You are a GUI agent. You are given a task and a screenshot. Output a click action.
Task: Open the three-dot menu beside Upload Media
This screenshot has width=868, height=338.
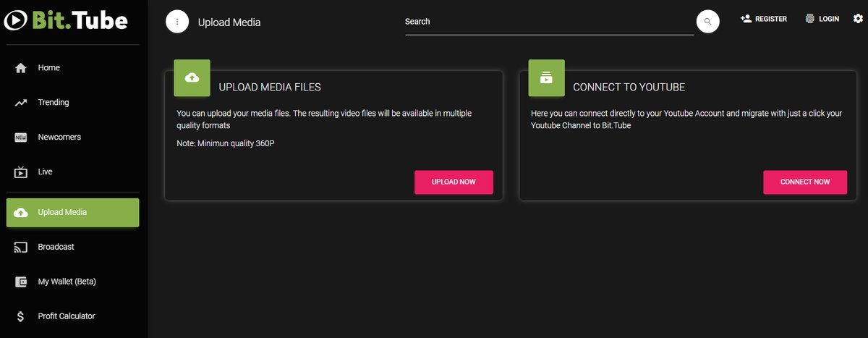tap(177, 22)
